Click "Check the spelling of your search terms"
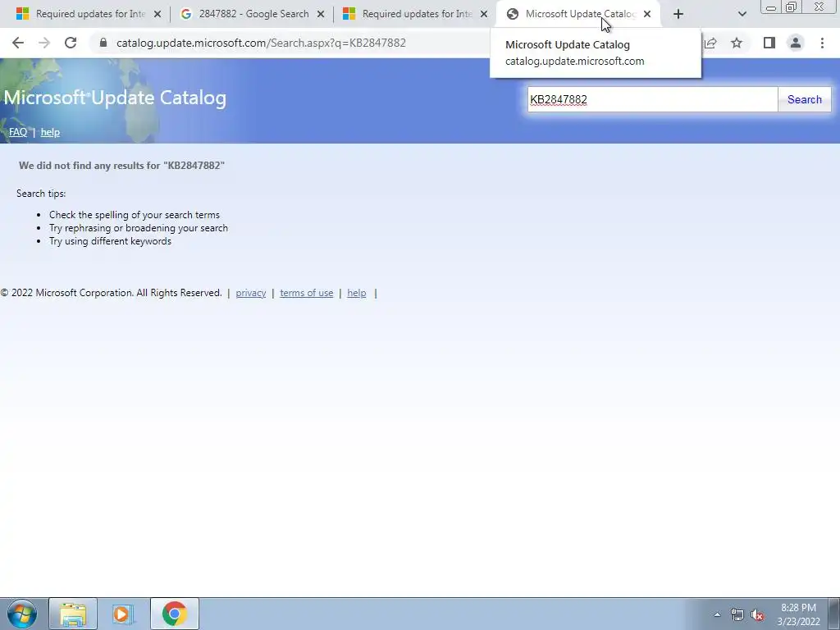The height and width of the screenshot is (630, 840). 135,215
